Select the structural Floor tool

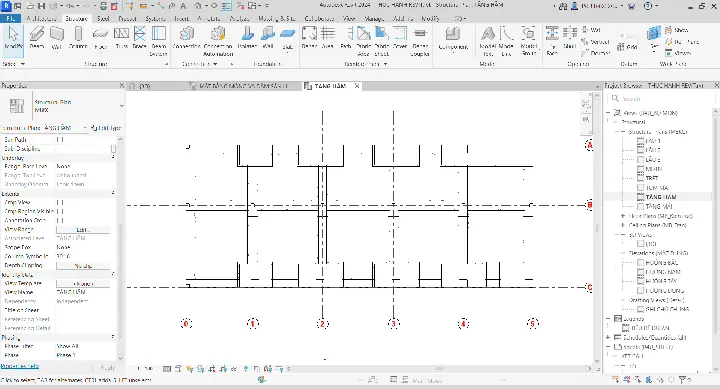pos(101,38)
